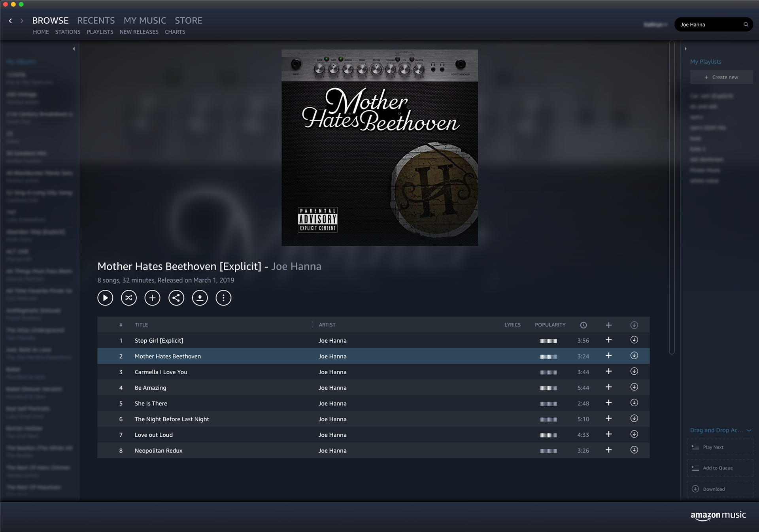Shuffle the album tracks

129,298
